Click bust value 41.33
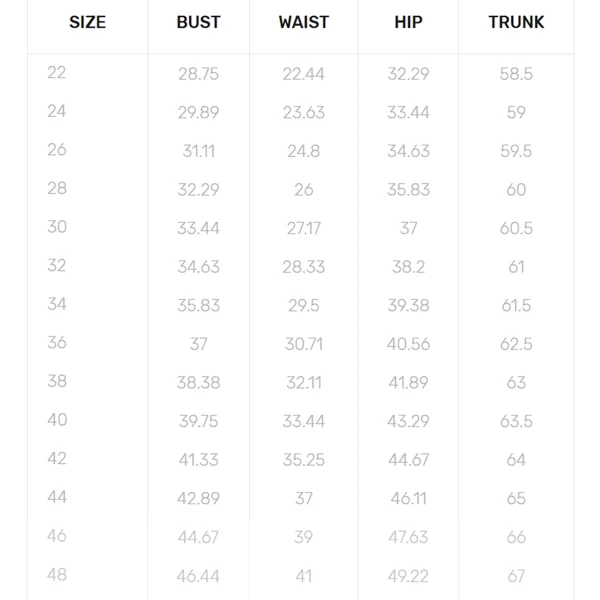The image size is (600, 600). (x=198, y=460)
